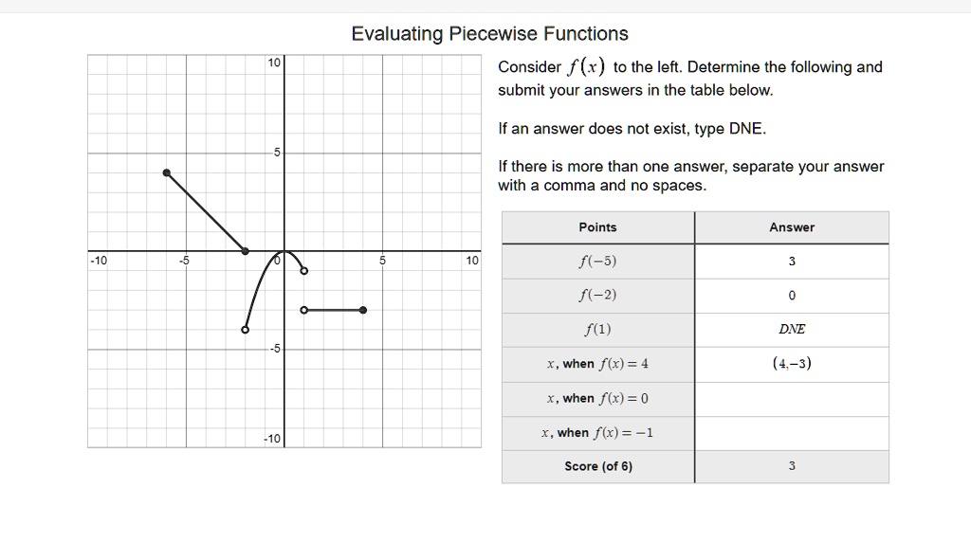The image size is (971, 560).
Task: Click the f(-2) row label
Action: (x=597, y=296)
